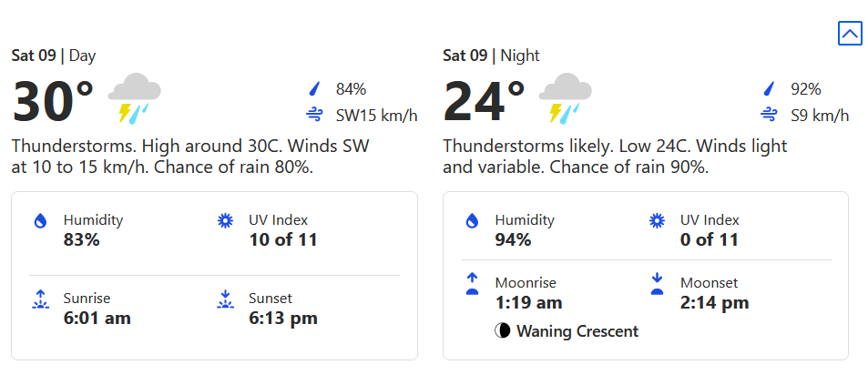
Task: Click the Waning Crescent moon phase icon
Action: (x=503, y=331)
